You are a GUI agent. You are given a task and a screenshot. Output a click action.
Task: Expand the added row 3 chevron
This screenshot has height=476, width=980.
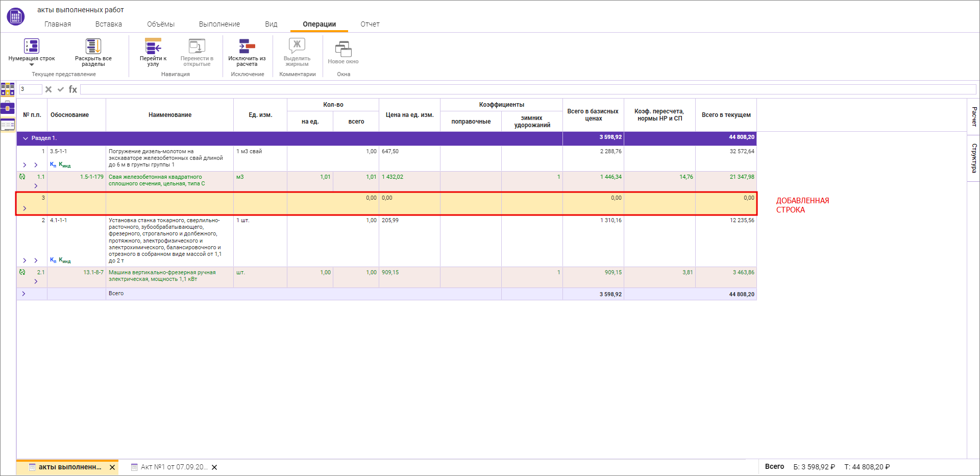point(24,208)
